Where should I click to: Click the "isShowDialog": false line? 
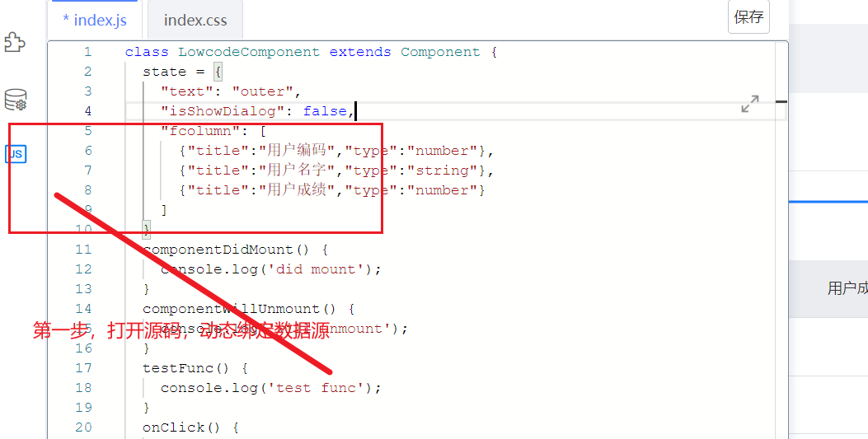257,111
